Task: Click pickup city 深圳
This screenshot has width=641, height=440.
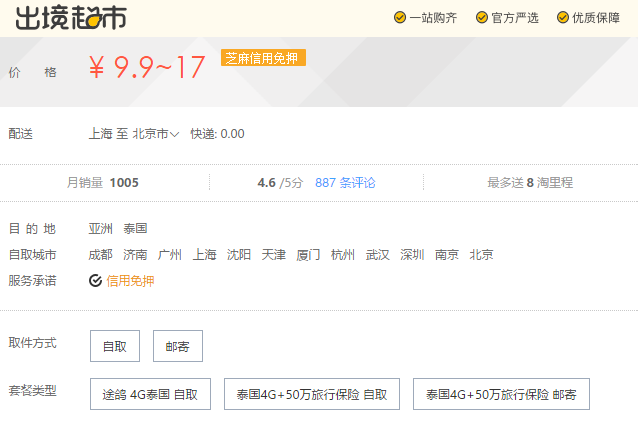Action: pos(412,254)
